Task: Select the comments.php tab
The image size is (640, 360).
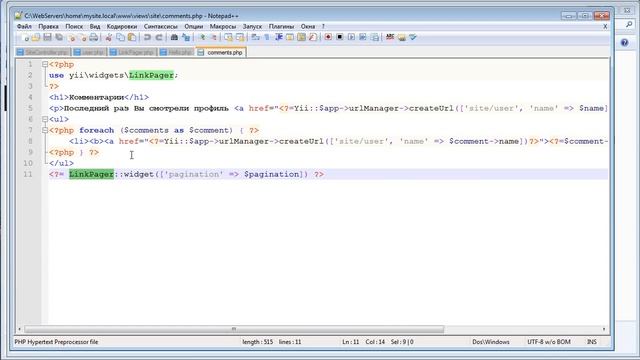Action: click(x=220, y=52)
